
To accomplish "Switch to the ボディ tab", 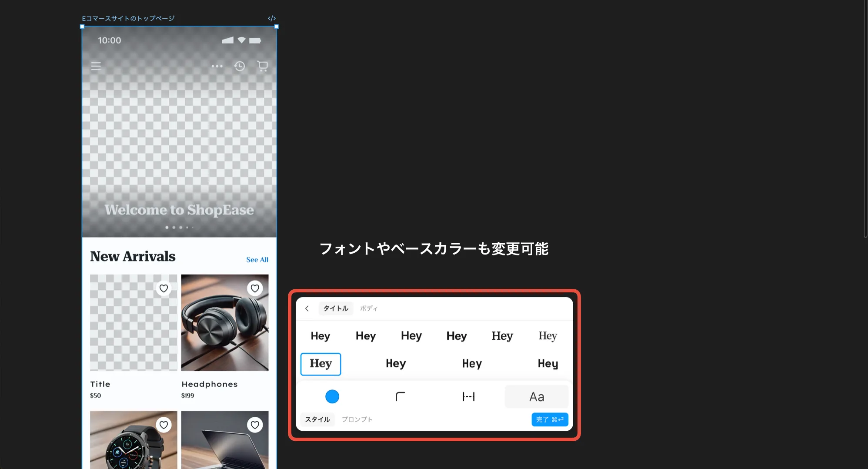I will 368,308.
